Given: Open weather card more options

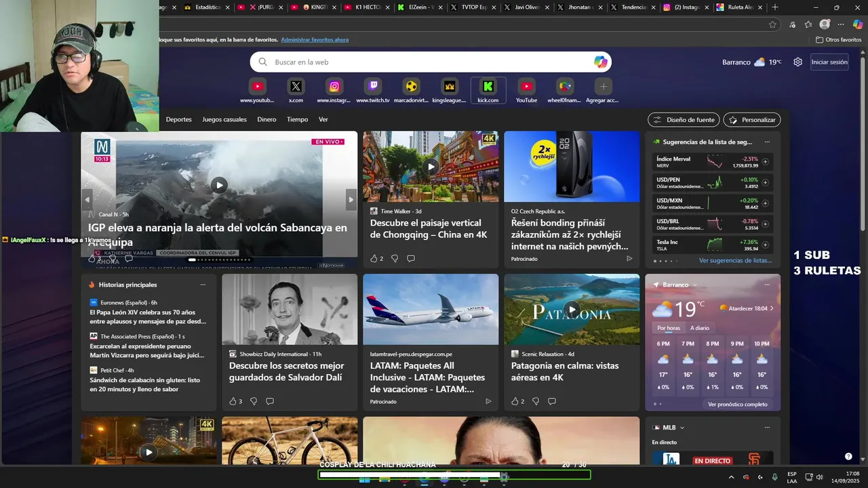Looking at the screenshot, I should [767, 285].
